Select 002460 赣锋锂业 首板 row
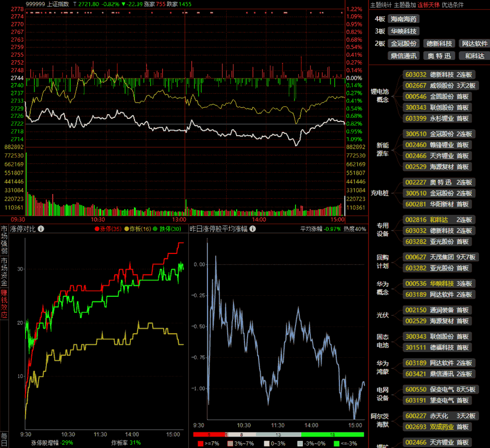The width and height of the screenshot is (490, 448). pyautogui.click(x=437, y=145)
